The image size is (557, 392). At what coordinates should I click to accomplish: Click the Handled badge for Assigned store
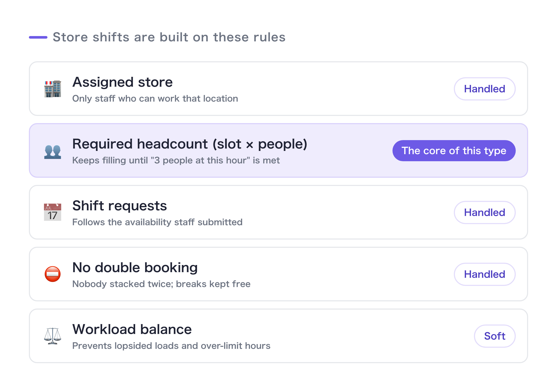(485, 89)
